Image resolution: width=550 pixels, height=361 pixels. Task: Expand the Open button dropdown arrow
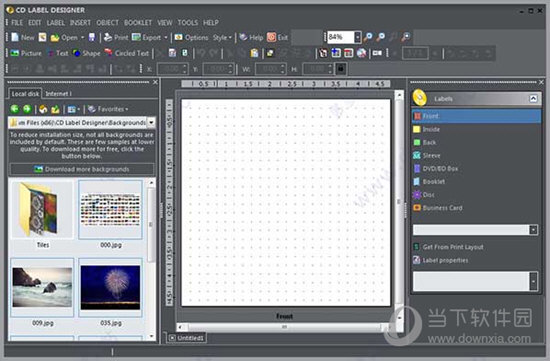(x=82, y=37)
